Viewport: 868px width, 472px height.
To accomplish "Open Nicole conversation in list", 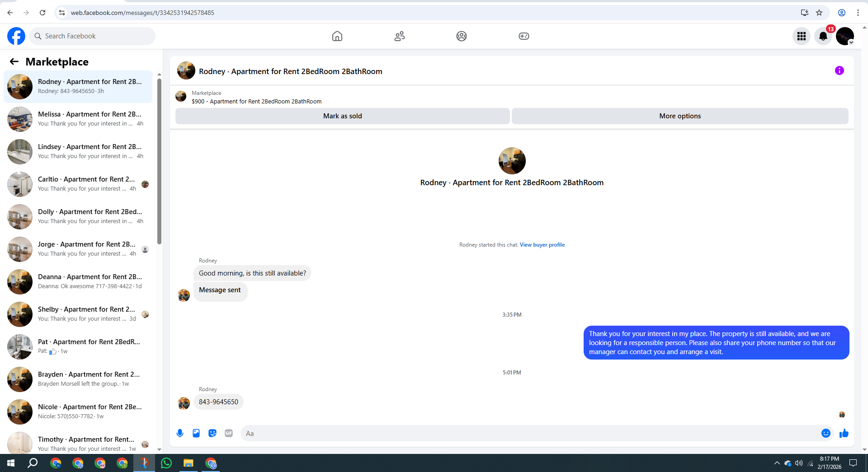I will point(78,412).
